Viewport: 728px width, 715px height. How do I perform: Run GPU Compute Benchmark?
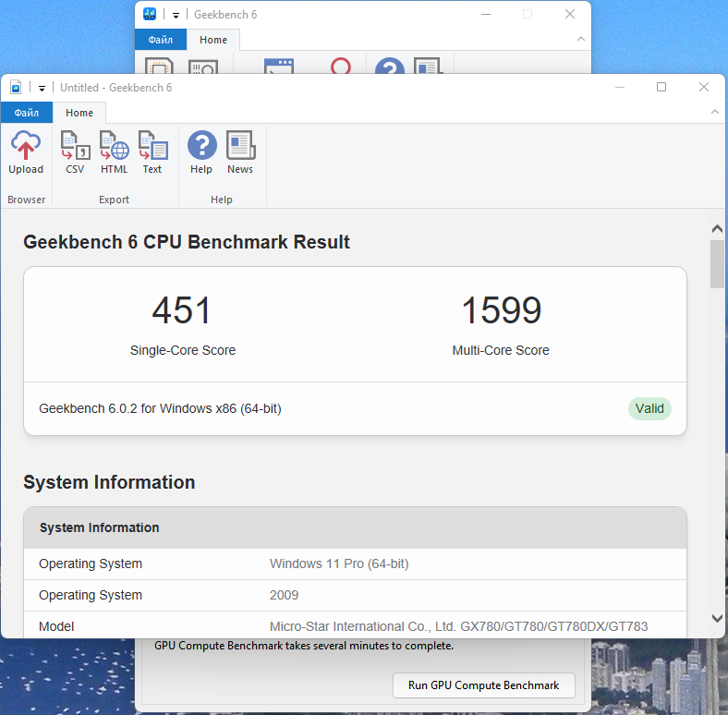pos(484,685)
